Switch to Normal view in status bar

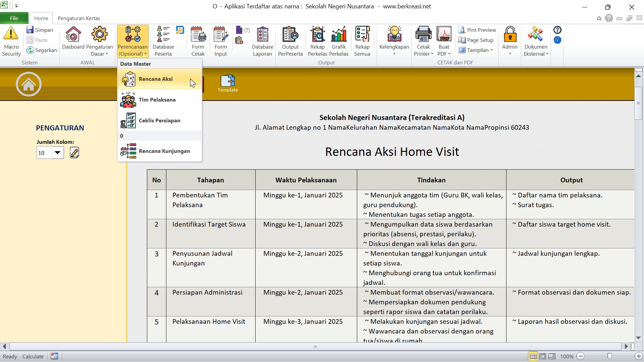[x=533, y=356]
